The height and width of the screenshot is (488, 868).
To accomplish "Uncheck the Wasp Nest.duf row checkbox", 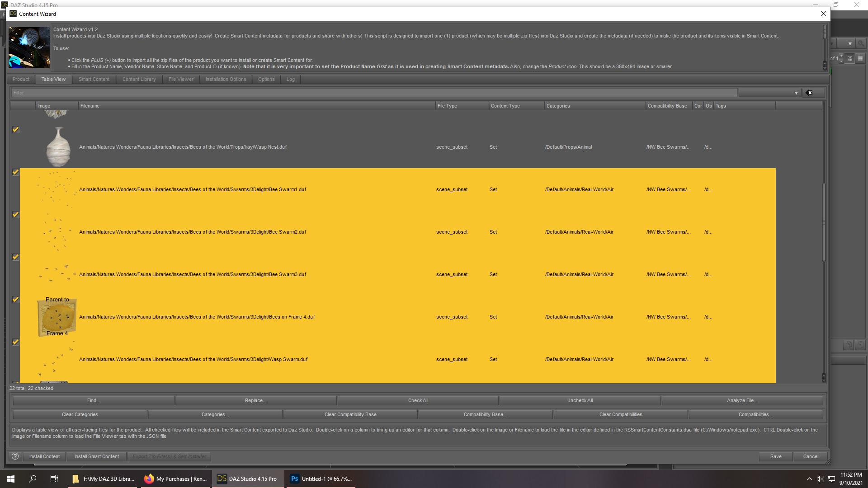I will point(16,130).
